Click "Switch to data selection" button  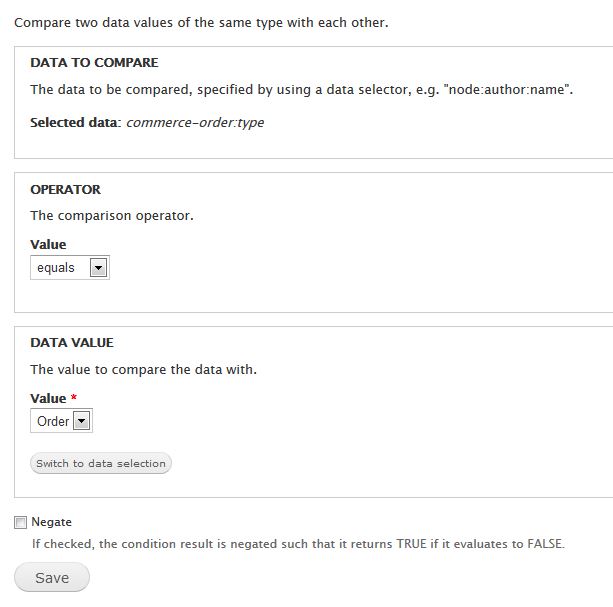101,463
